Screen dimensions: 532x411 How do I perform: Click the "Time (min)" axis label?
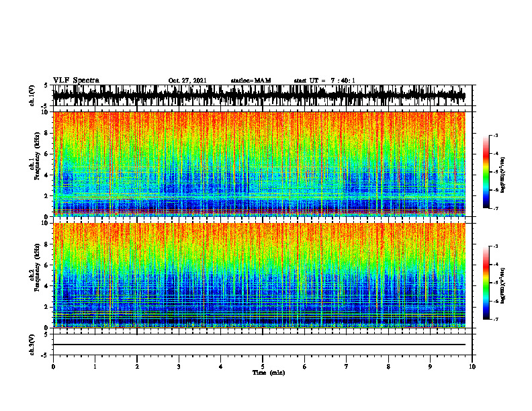269,373
